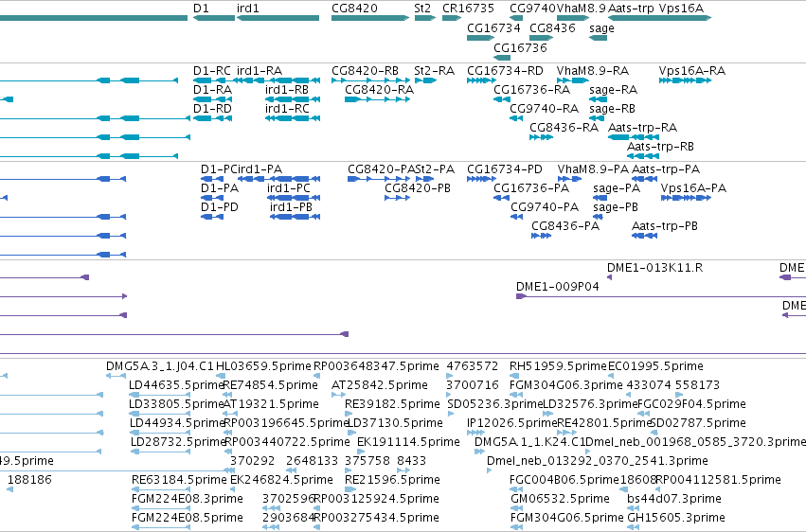806x532 pixels.
Task: Click EST LD33805.5prime
Action: (159, 414)
